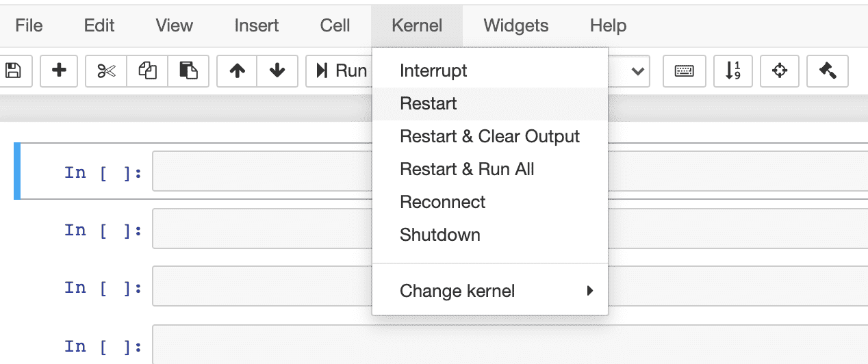Move selected cell down with arrow icon
Screen dimensions: 868x364
click(x=277, y=70)
